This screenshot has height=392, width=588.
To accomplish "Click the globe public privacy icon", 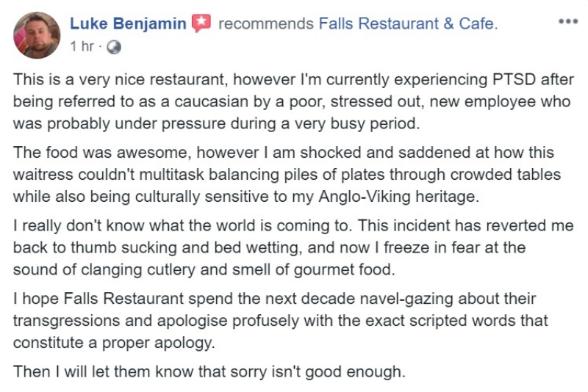I will click(114, 47).
